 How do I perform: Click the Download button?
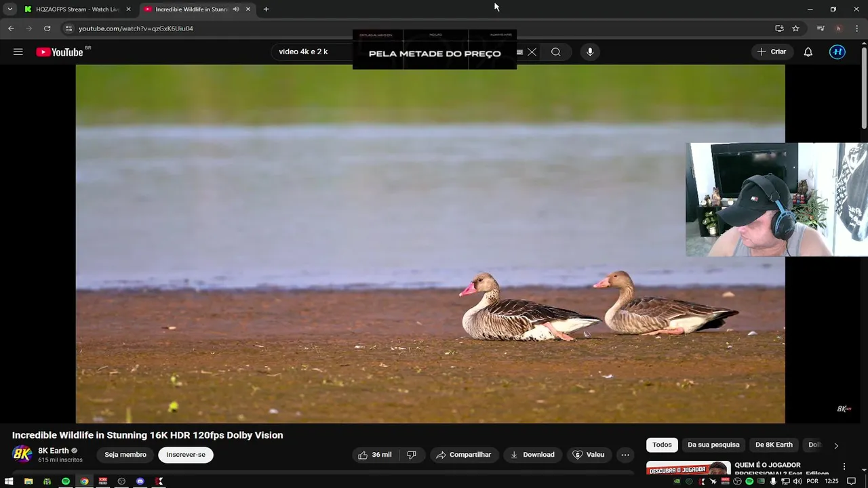pyautogui.click(x=532, y=455)
